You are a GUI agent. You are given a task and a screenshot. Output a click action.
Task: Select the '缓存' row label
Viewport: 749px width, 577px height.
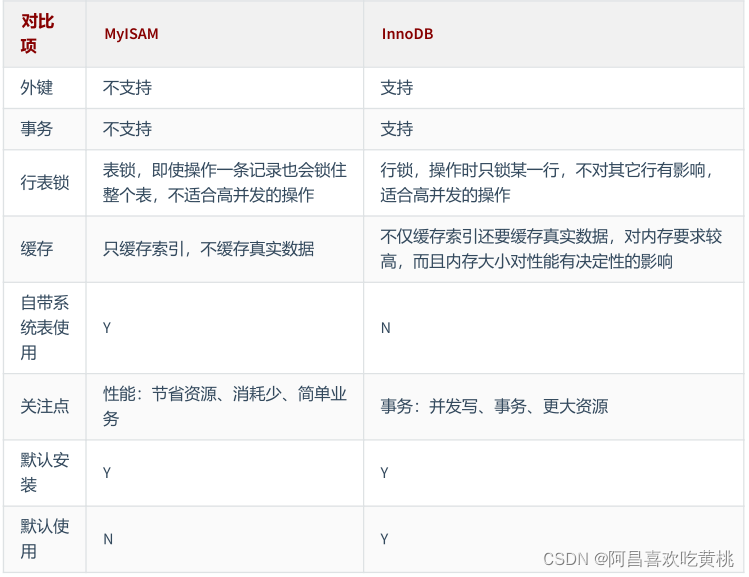[x=36, y=249]
